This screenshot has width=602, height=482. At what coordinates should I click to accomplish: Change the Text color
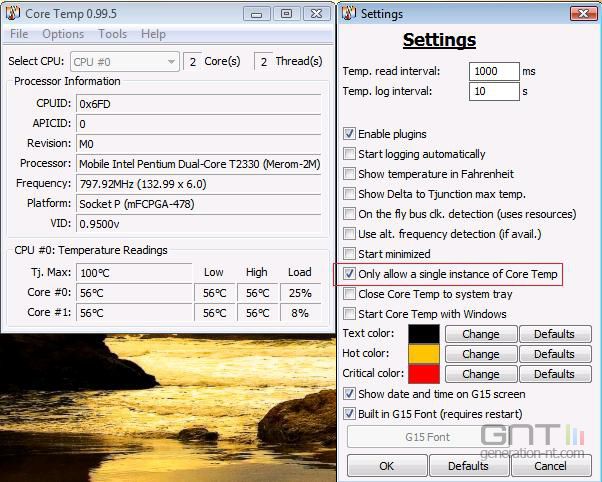point(481,334)
